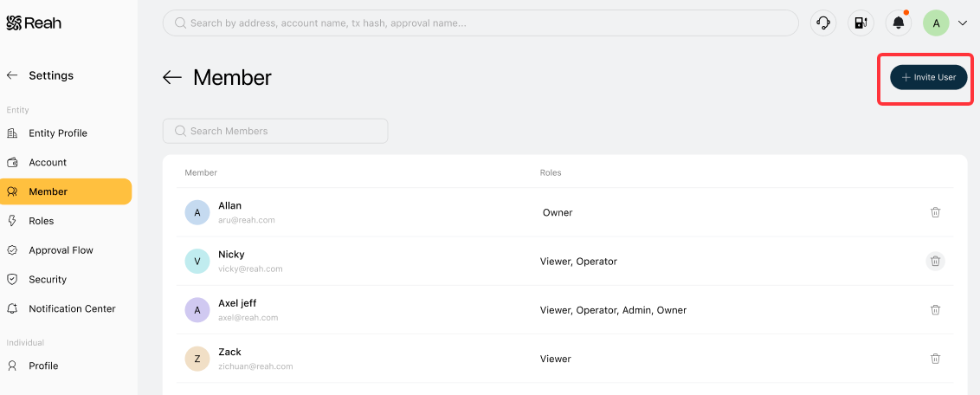Open the notifications bell
Image resolution: width=980 pixels, height=395 pixels.
[x=899, y=23]
